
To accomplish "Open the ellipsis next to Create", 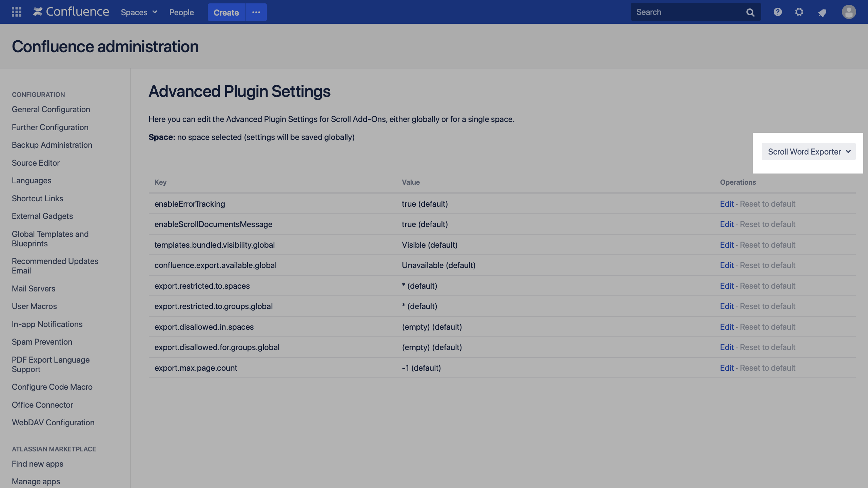I will (256, 12).
